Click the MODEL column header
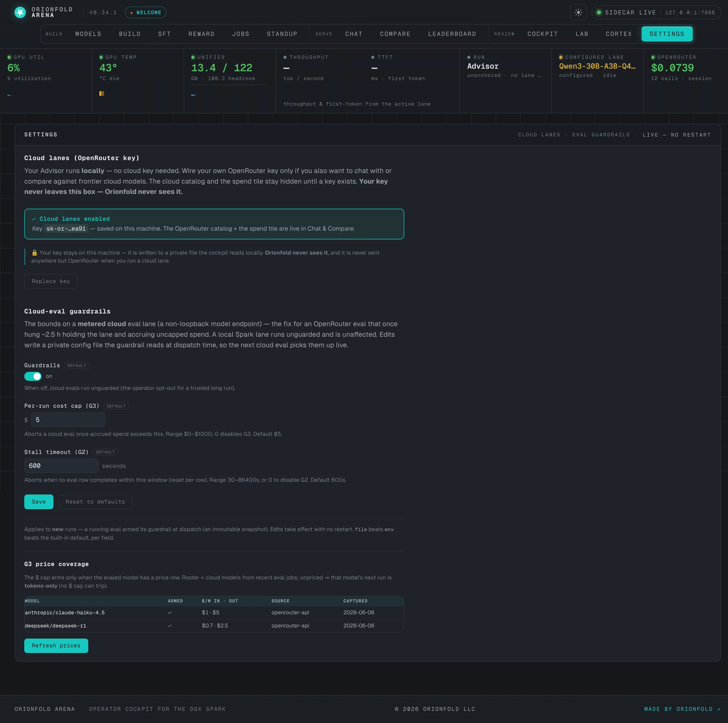This screenshot has width=728, height=723. pos(32,601)
